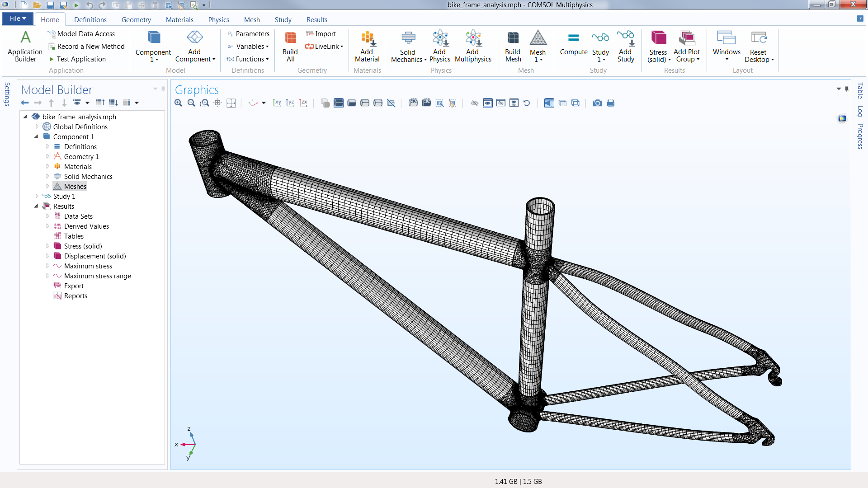The height and width of the screenshot is (488, 868).
Task: Select the Build Mesh icon
Action: pos(513,44)
